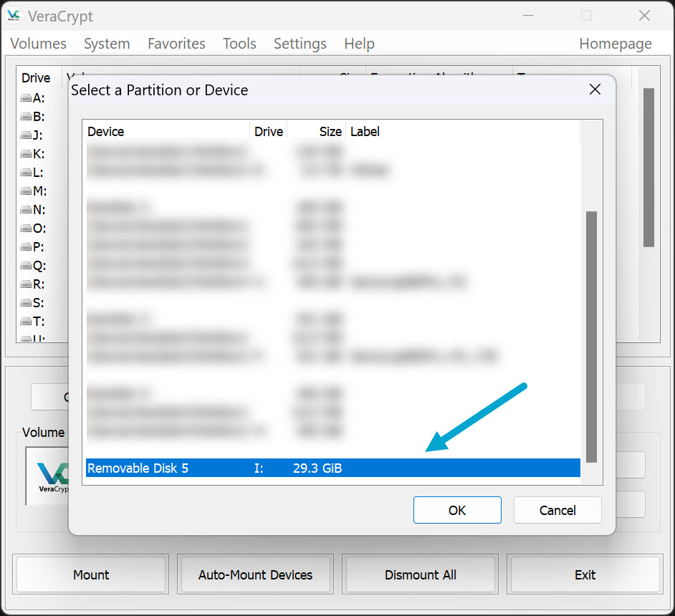Cancel the partition selection dialog
675x616 pixels.
click(x=557, y=510)
